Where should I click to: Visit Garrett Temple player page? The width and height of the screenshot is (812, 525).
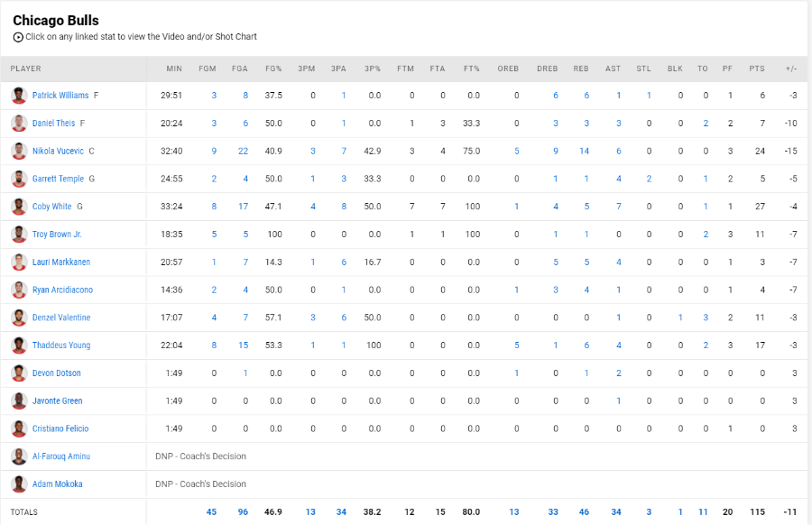58,179
